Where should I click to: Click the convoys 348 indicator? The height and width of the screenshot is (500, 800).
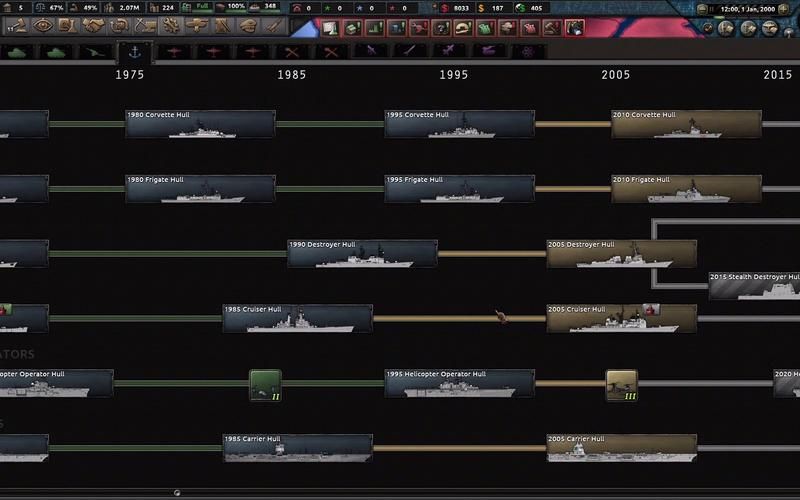click(x=264, y=7)
